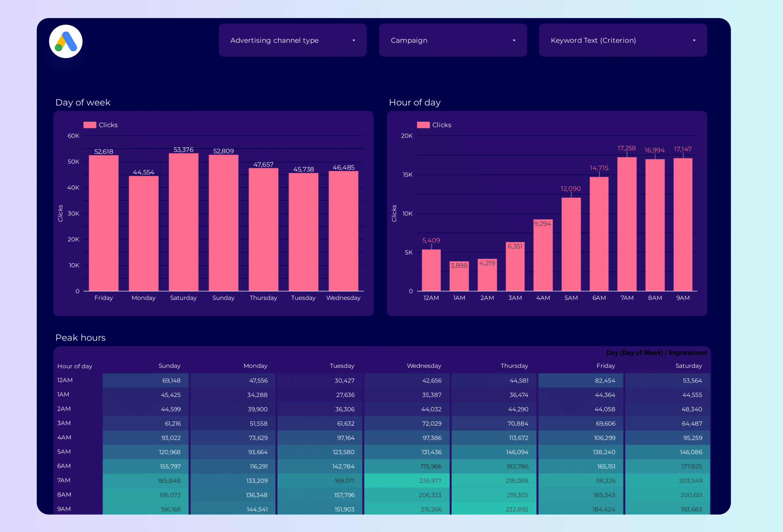Select Wednesday 7AM cell showing 236,977

(x=407, y=481)
